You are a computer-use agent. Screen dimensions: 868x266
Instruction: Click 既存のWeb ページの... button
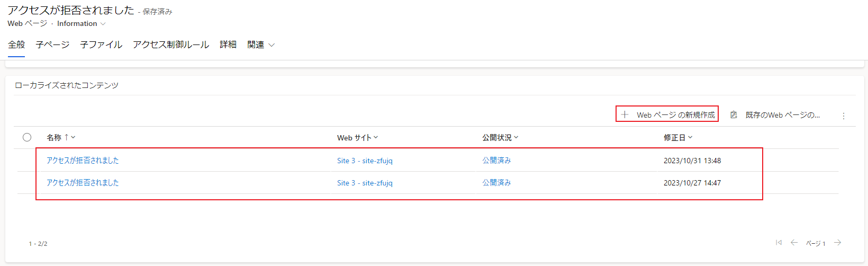(775, 114)
